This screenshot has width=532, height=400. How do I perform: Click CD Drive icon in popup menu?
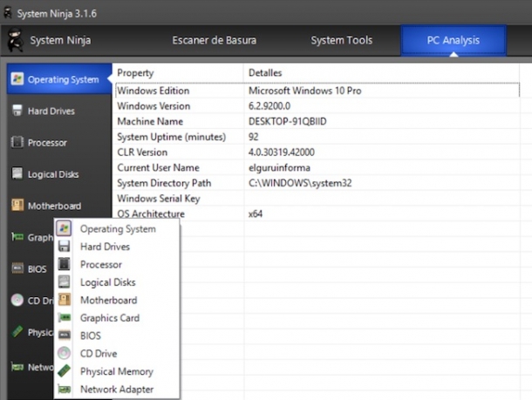[x=65, y=353]
